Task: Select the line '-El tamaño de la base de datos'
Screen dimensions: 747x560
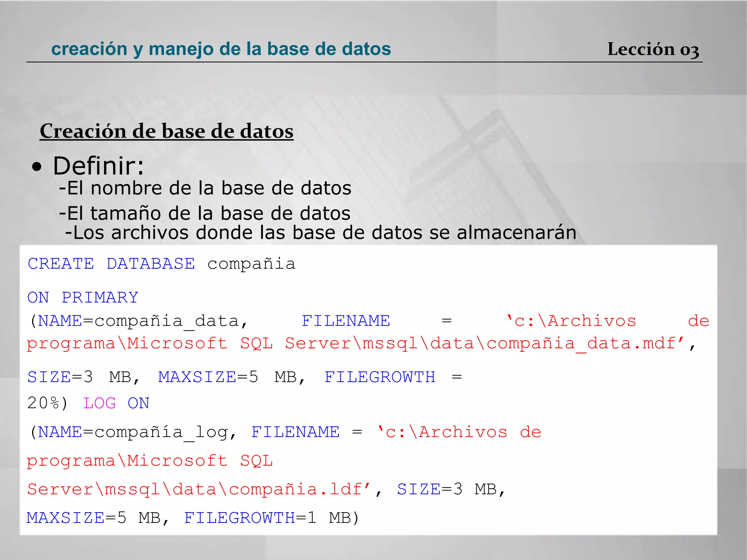Action: click(205, 213)
